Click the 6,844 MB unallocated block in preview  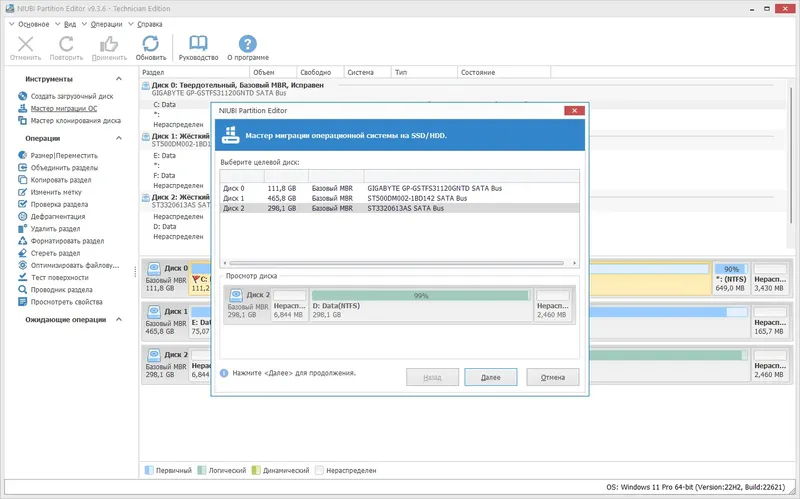(289, 304)
